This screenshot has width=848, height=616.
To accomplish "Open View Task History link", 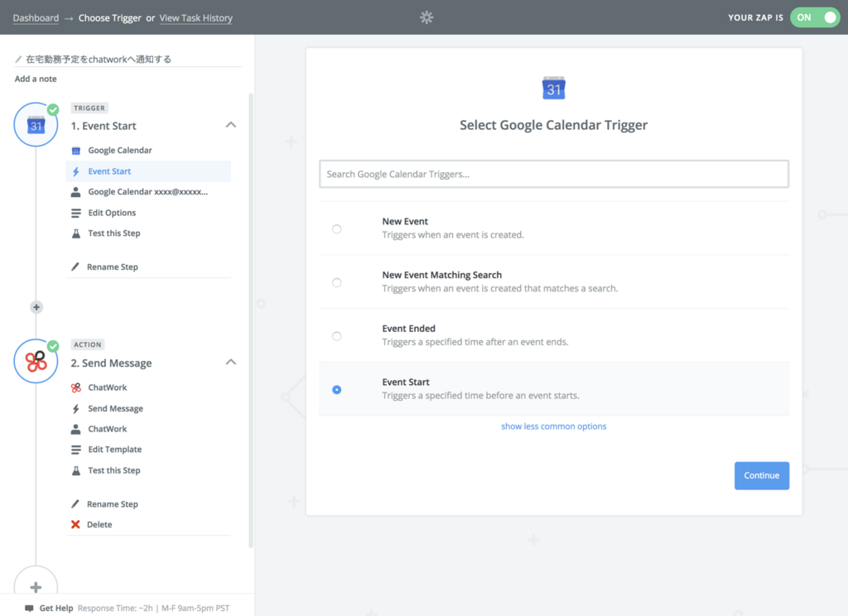I will 195,18.
